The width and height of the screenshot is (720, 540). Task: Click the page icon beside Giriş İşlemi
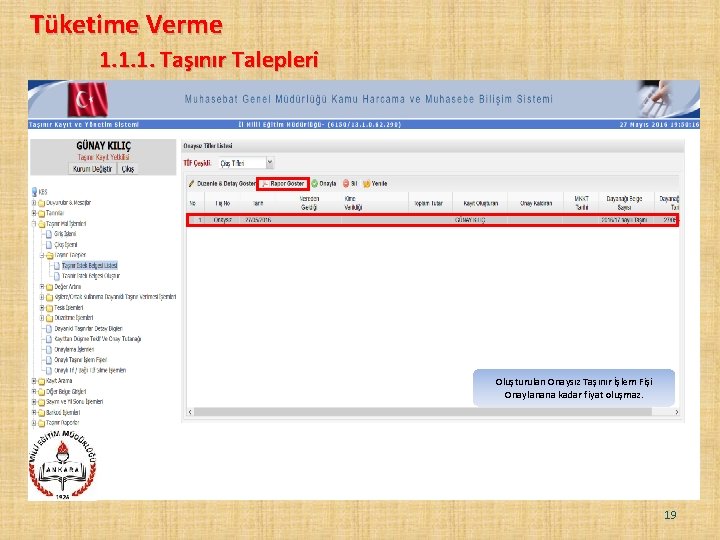49,234
